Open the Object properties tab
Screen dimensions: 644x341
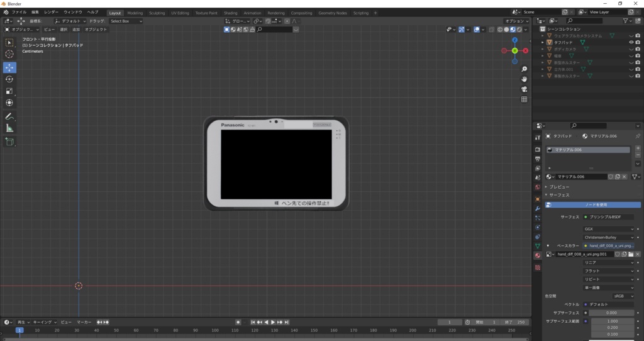point(538,199)
